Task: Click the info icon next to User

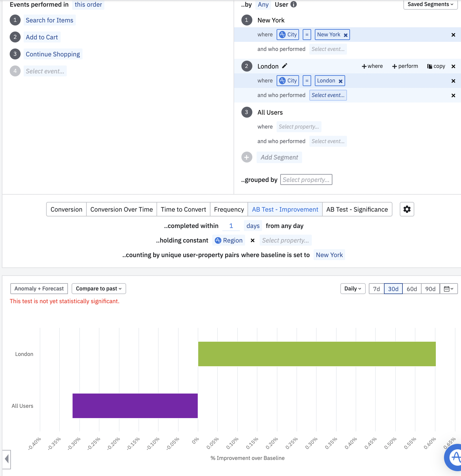Action: (x=294, y=4)
